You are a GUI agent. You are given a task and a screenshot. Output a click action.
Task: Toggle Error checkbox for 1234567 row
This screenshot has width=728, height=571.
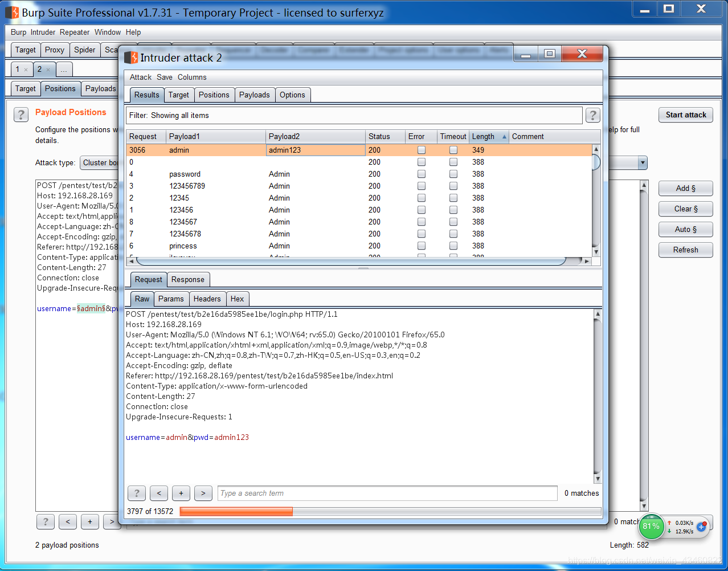pos(422,222)
